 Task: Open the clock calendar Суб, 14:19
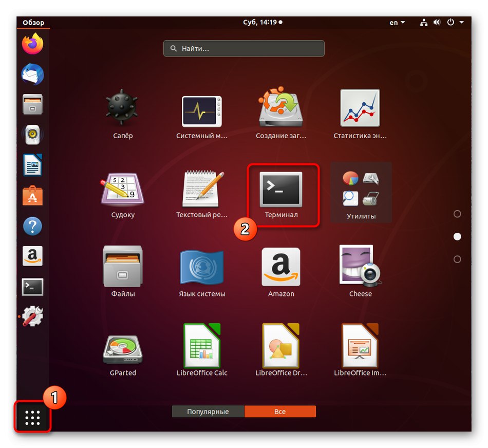[262, 22]
